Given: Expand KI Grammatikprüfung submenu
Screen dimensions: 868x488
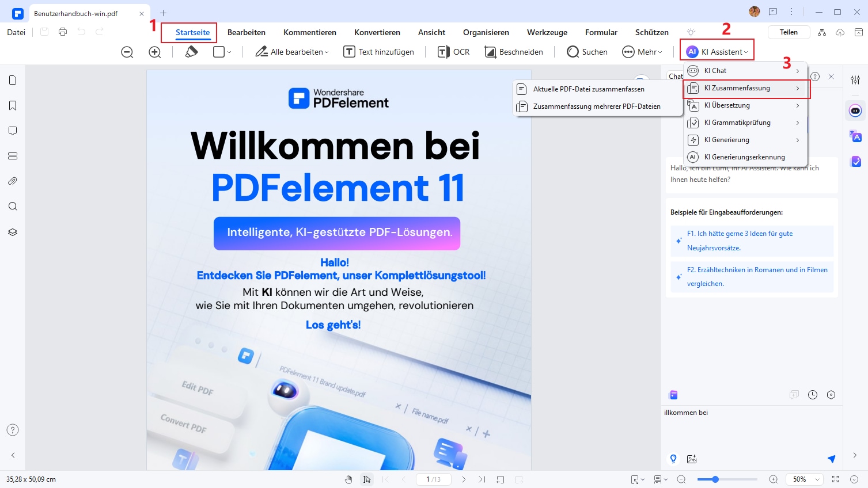Looking at the screenshot, I should coord(745,123).
